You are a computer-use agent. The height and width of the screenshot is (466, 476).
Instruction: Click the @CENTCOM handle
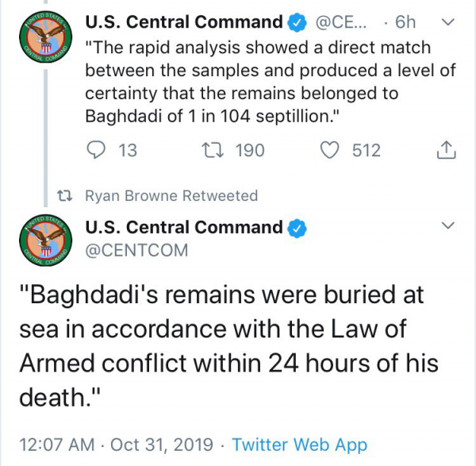[x=136, y=251]
